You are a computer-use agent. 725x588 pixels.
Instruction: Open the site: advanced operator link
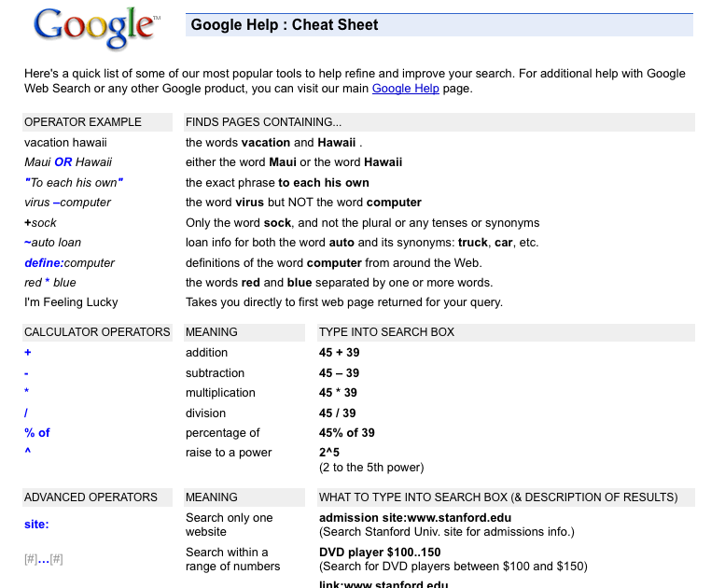[x=36, y=525]
